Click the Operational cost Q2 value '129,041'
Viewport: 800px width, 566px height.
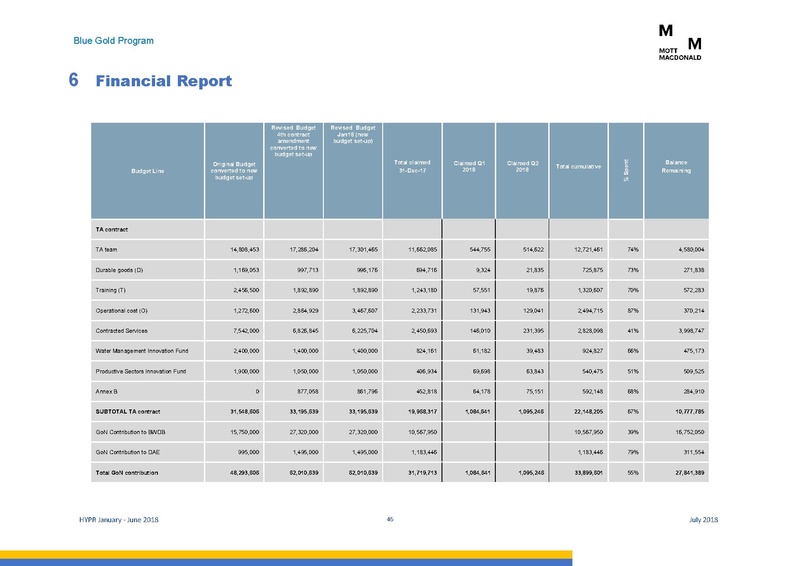[533, 310]
